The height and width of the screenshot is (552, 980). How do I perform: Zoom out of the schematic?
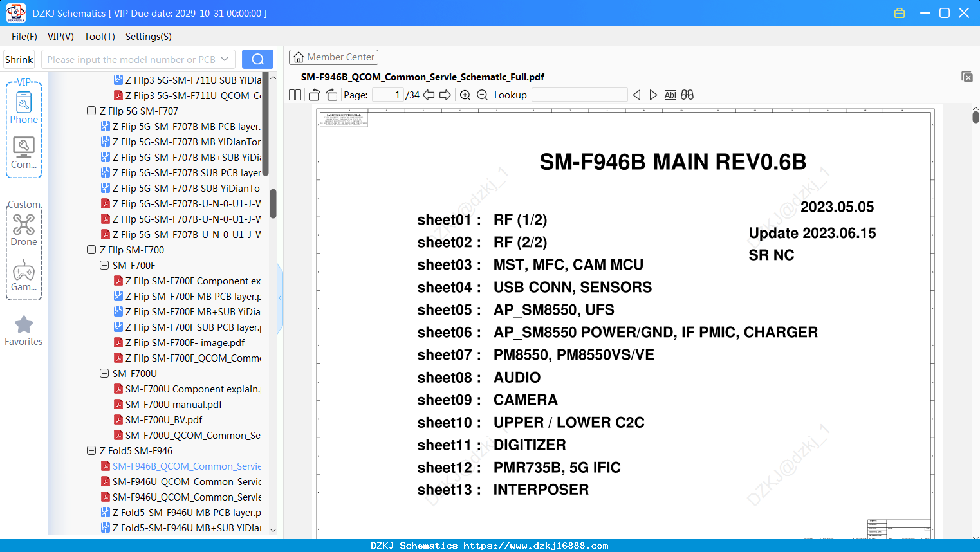coord(482,95)
